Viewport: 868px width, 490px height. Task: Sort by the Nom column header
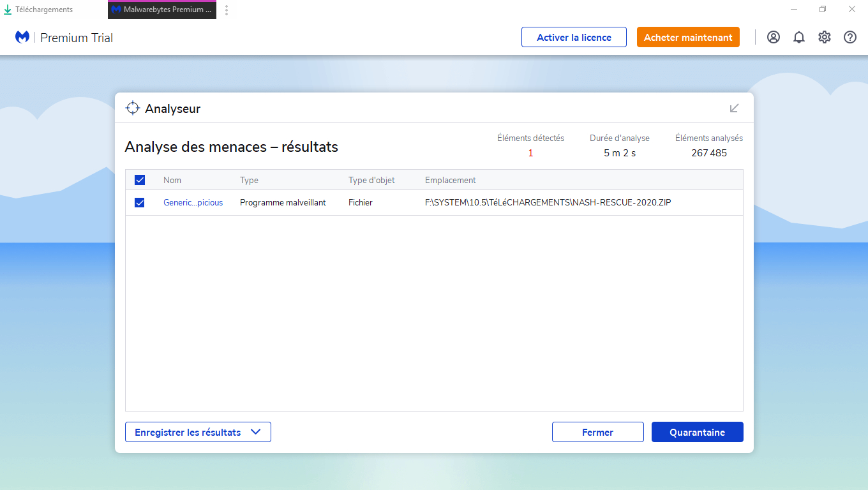(x=172, y=180)
